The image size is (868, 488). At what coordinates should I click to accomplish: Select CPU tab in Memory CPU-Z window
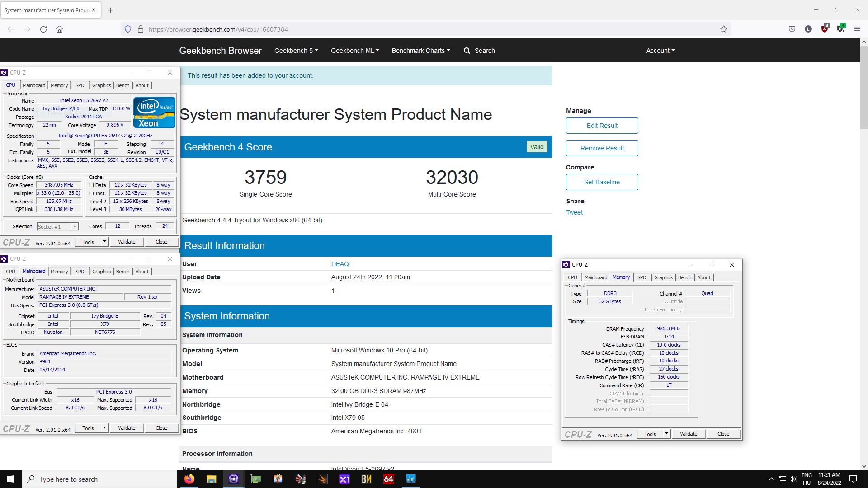tap(572, 277)
